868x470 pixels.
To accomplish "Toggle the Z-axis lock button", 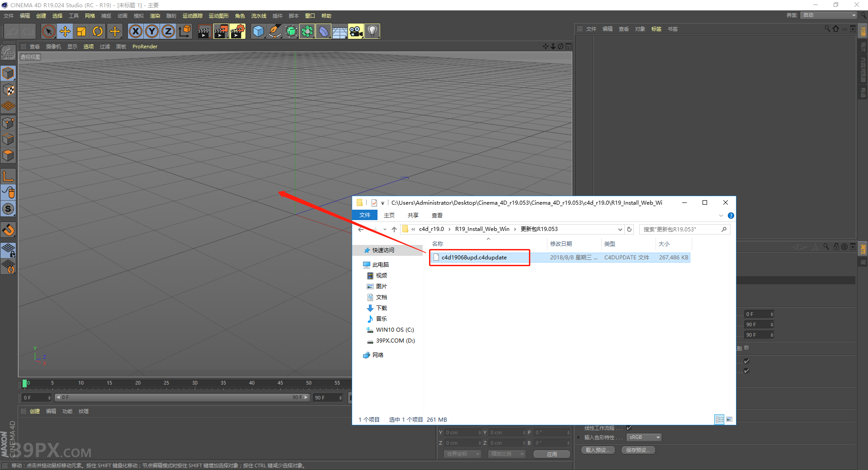I will 168,31.
